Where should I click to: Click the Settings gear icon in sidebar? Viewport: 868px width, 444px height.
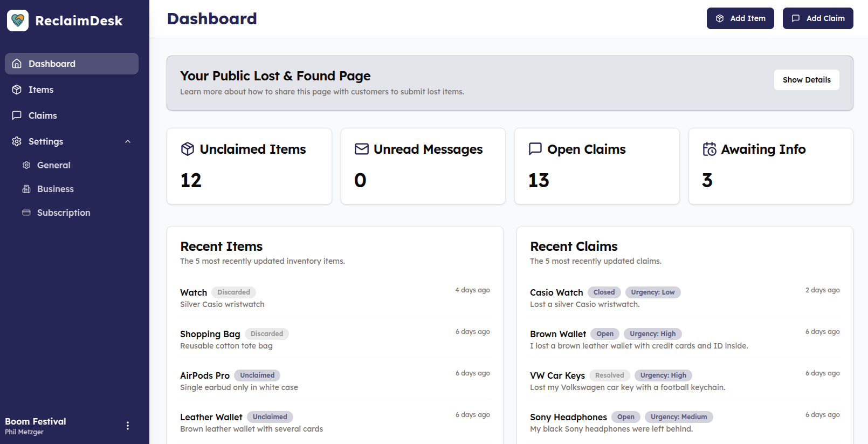pyautogui.click(x=17, y=141)
